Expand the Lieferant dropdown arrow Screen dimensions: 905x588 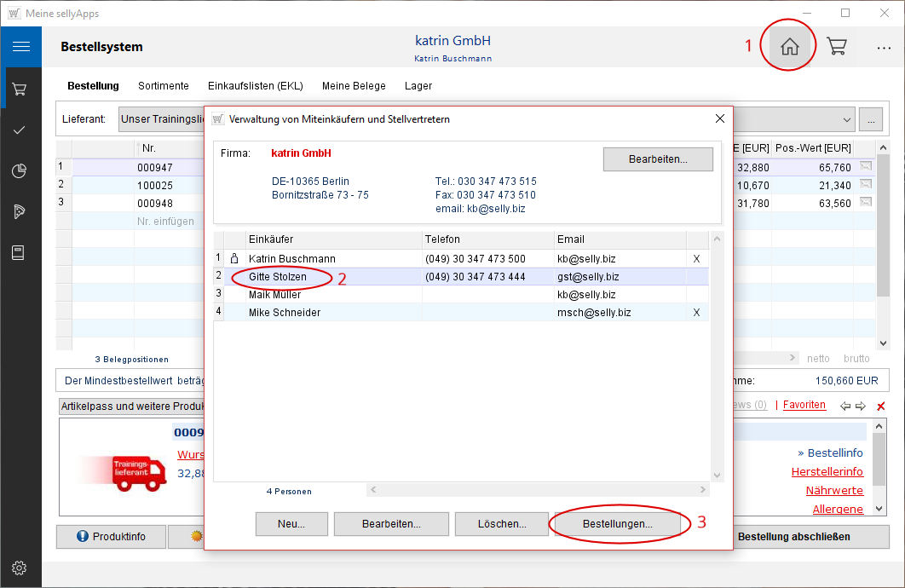846,119
